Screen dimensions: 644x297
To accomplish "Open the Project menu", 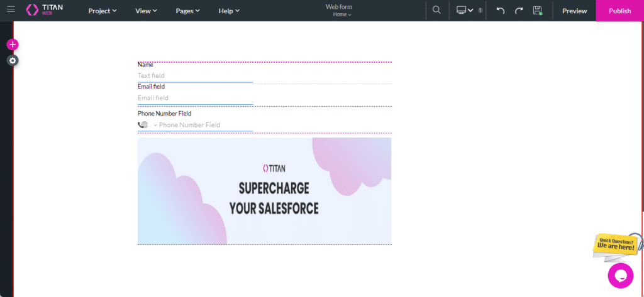I will [x=103, y=11].
